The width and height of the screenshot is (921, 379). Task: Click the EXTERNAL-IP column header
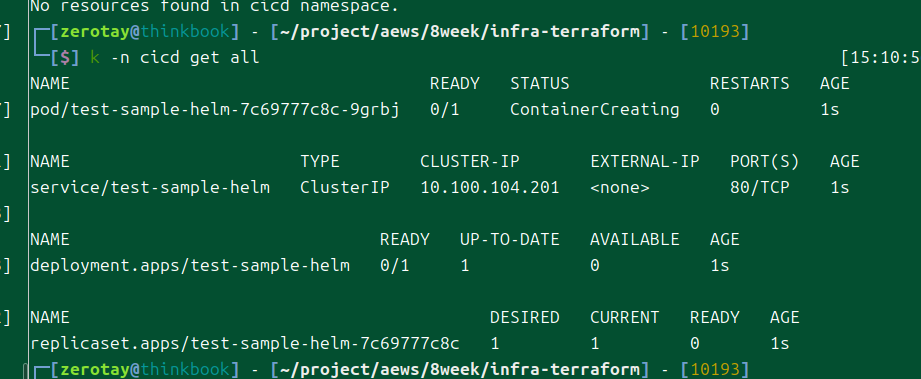645,162
